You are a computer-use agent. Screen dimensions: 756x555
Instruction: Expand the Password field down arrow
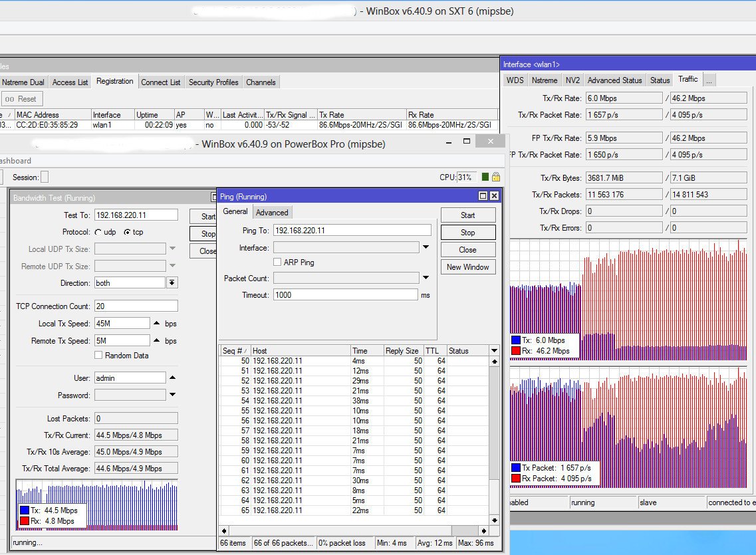pyautogui.click(x=172, y=395)
